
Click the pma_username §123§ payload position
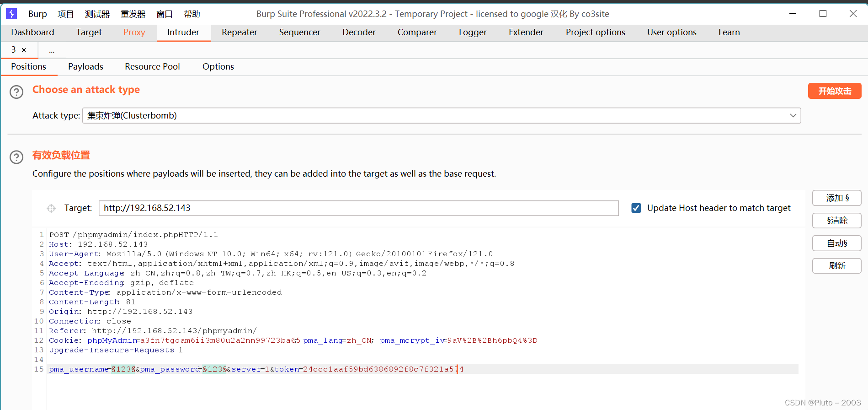point(123,369)
